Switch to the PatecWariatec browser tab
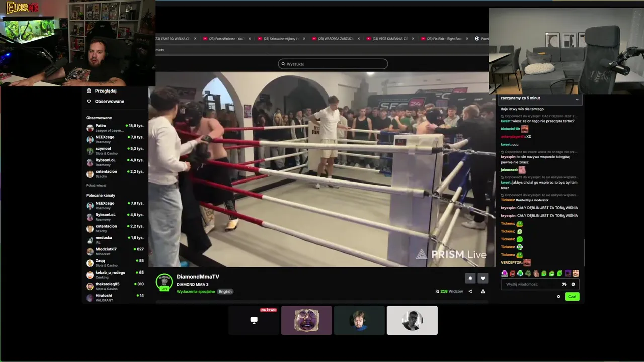The image size is (644, 362). point(226,39)
